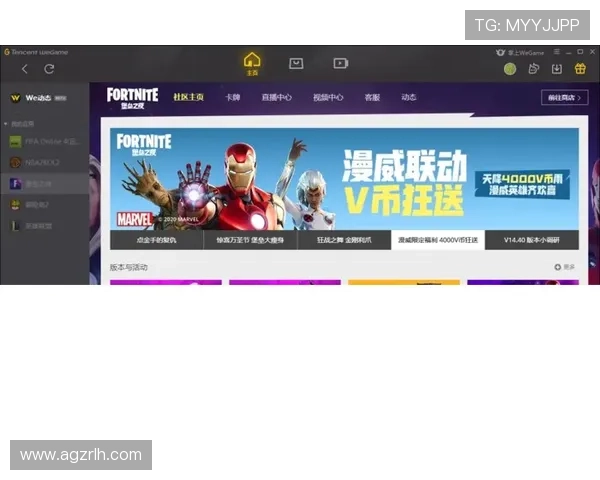Click the 更多 more link with plus icon
The height and width of the screenshot is (480, 600).
[565, 267]
